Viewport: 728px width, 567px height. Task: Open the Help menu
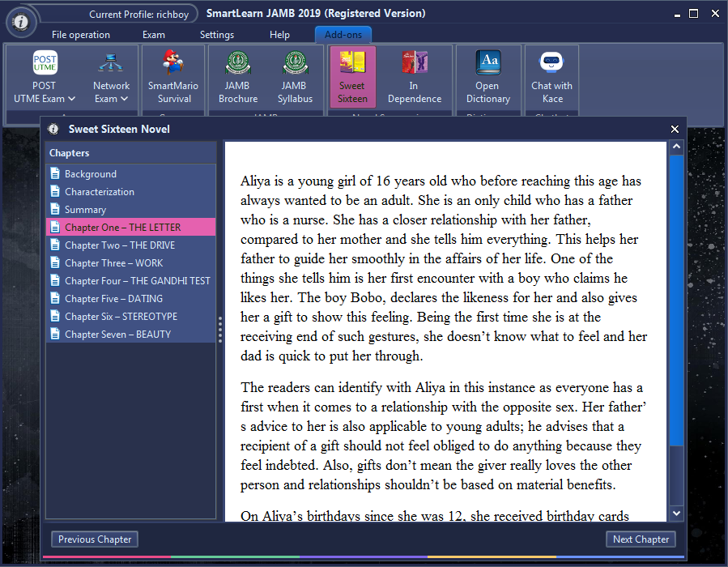coord(279,35)
